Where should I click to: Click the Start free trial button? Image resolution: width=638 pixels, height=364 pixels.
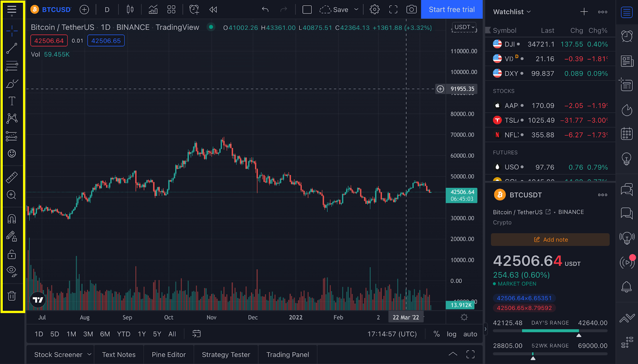452,9
